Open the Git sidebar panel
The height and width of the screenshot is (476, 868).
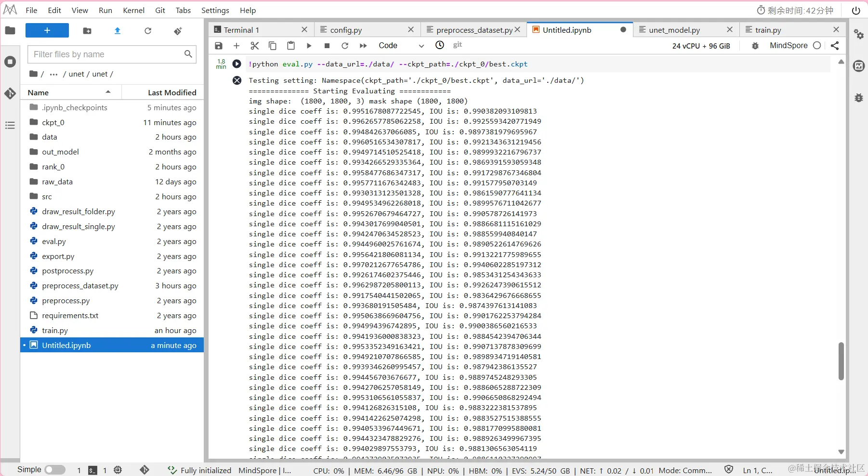[10, 93]
